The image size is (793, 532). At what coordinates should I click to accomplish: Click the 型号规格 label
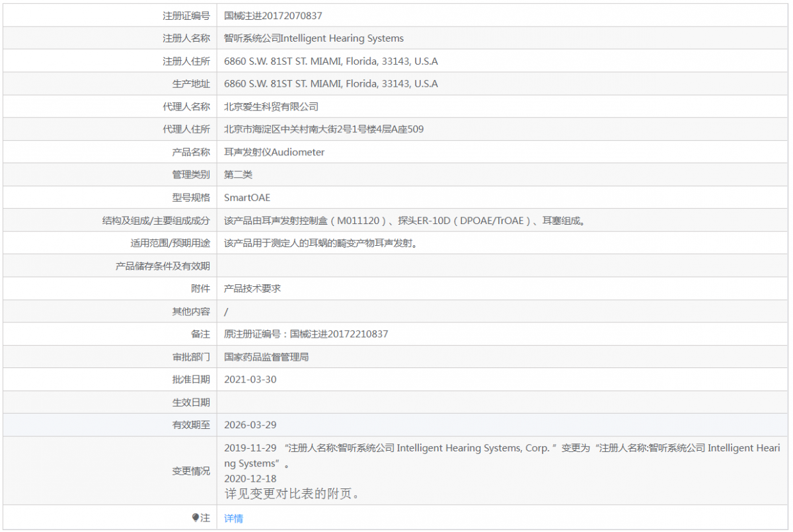tap(191, 198)
